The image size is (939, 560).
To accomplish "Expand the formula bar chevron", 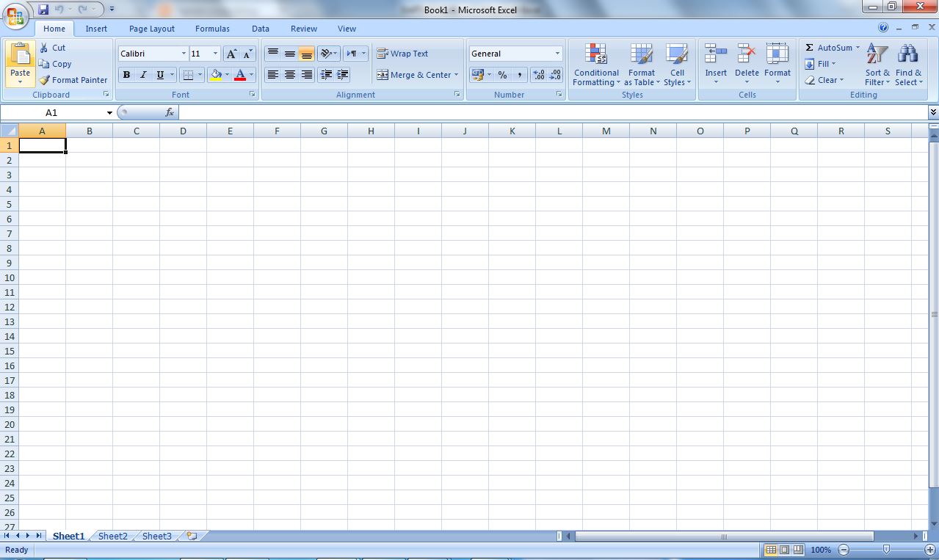I will click(x=933, y=112).
